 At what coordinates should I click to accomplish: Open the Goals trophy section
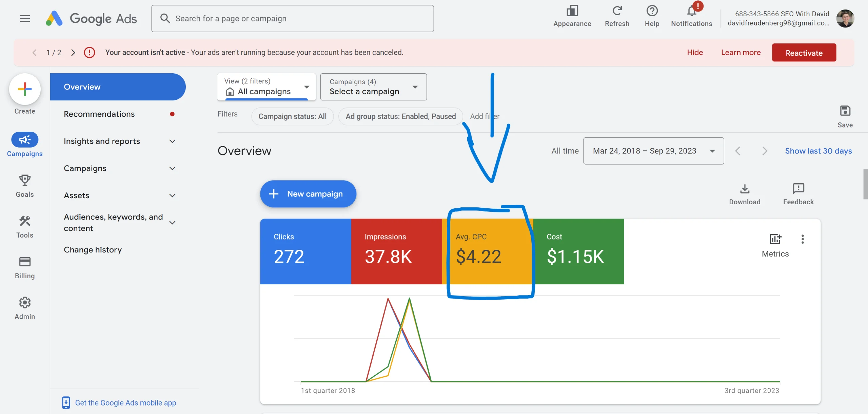tap(25, 186)
